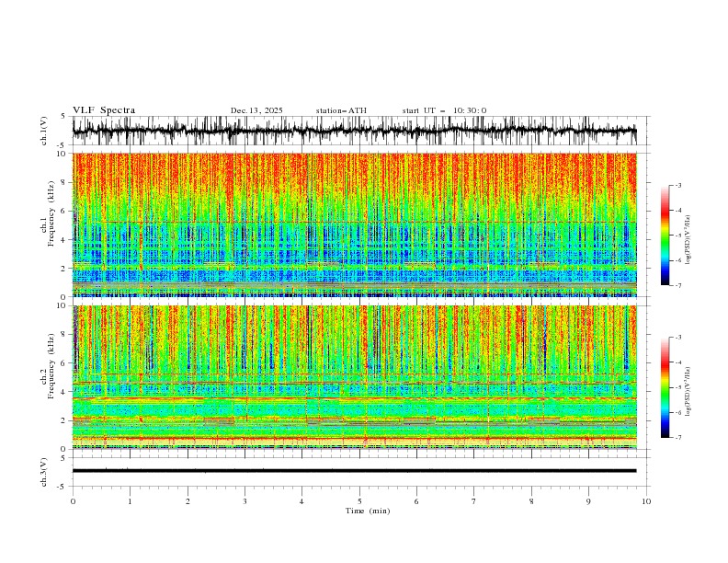Click the ch.1 PSD color scale bar
728x563 pixels.
coord(665,236)
